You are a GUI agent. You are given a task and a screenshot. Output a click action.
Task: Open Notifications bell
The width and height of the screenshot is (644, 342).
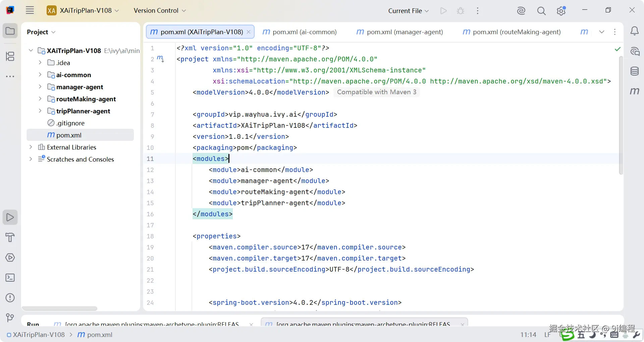click(x=634, y=31)
